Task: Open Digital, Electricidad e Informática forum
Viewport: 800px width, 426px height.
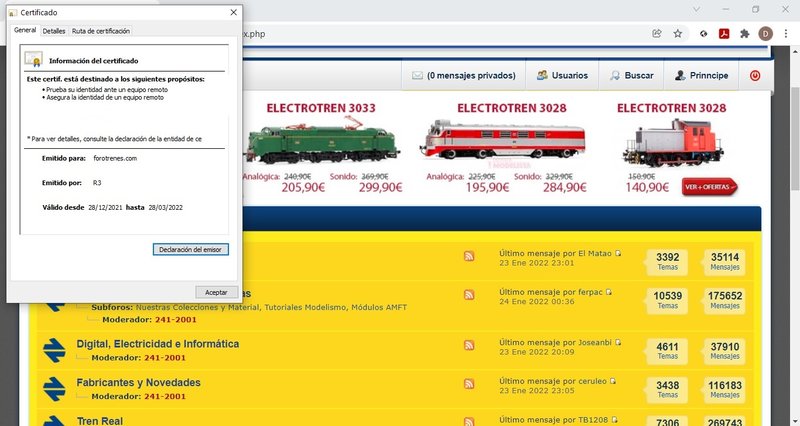Action: [158, 344]
